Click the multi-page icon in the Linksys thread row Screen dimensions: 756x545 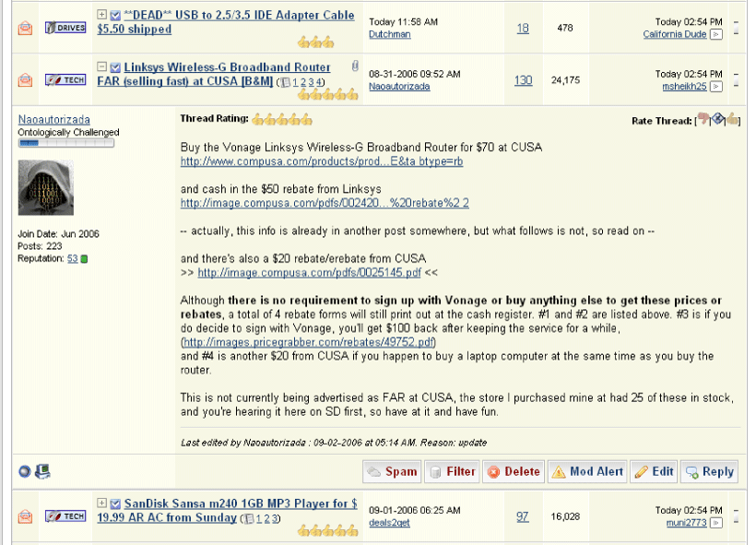coord(286,82)
